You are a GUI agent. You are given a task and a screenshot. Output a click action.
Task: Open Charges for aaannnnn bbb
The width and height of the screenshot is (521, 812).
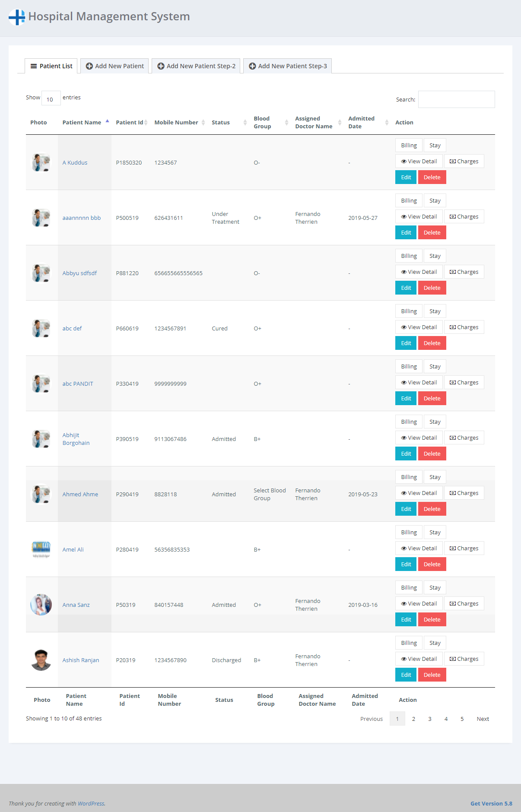[464, 216]
